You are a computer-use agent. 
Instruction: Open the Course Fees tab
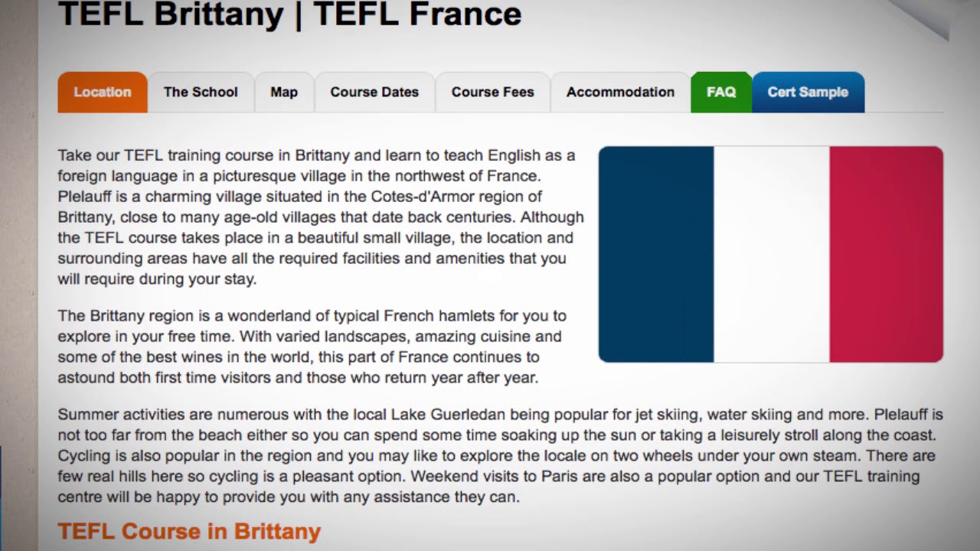[x=493, y=92]
